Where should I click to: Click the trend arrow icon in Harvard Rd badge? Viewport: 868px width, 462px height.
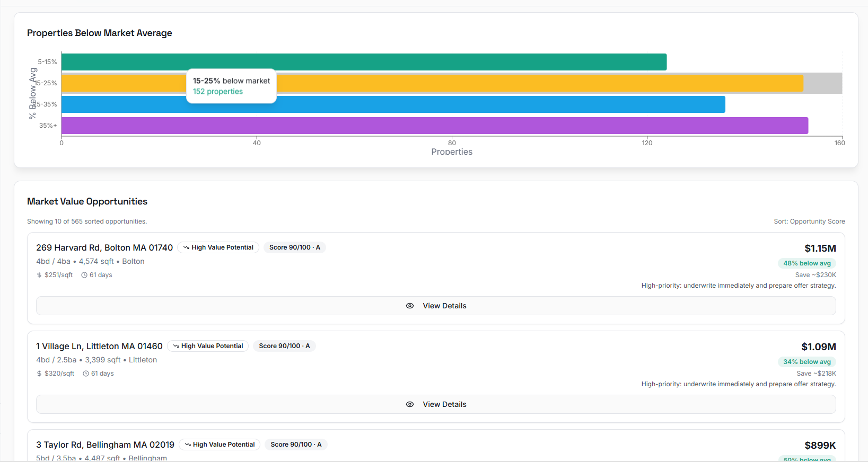click(186, 247)
